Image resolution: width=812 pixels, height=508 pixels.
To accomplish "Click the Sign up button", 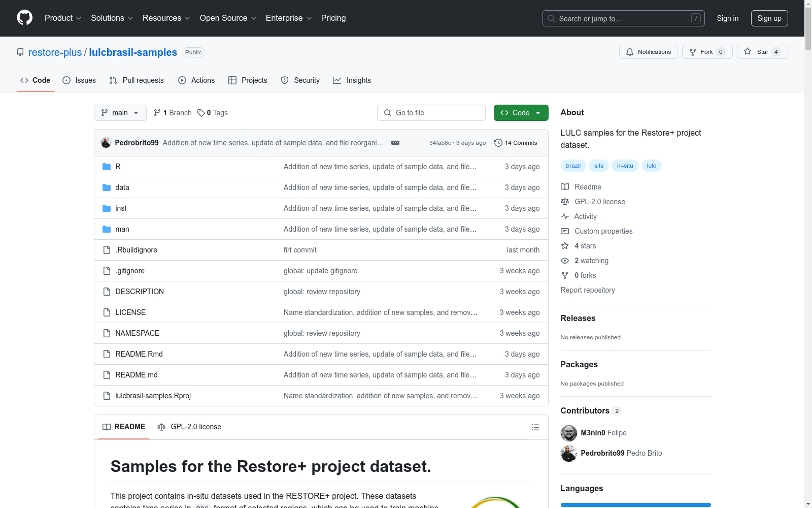I will pyautogui.click(x=769, y=18).
